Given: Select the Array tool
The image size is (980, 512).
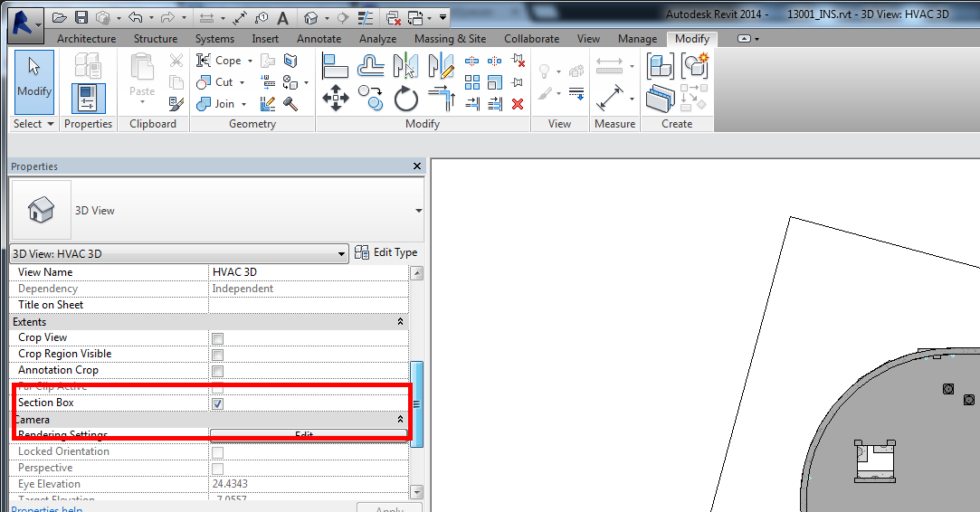Looking at the screenshot, I should pos(471,82).
